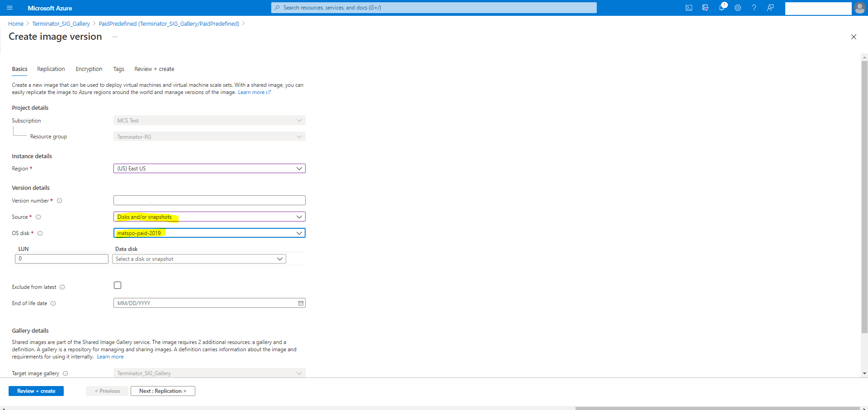Click the OS disk info tooltip

(x=40, y=233)
